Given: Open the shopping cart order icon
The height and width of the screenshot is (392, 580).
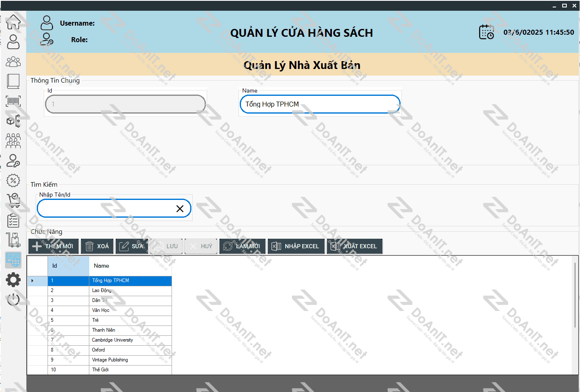Looking at the screenshot, I should point(13,200).
